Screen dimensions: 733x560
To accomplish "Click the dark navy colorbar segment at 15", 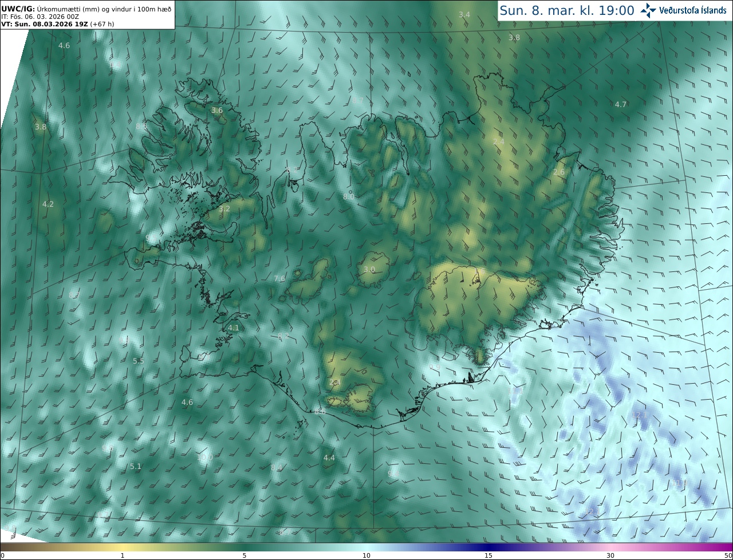I will pos(488,547).
